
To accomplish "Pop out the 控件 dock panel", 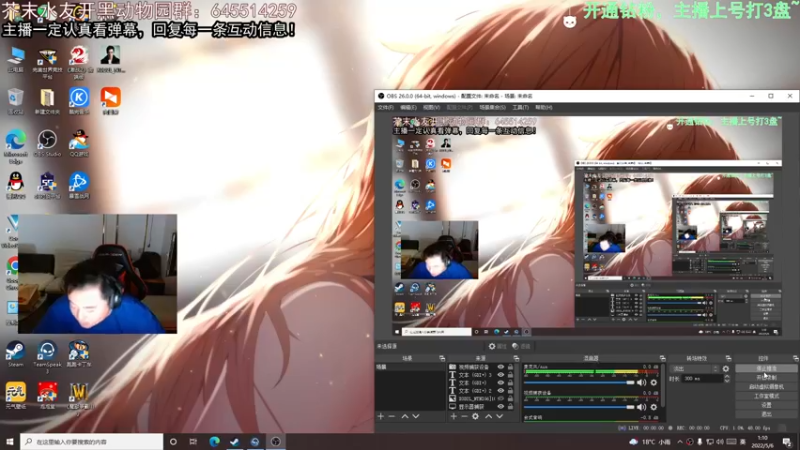I will (795, 358).
